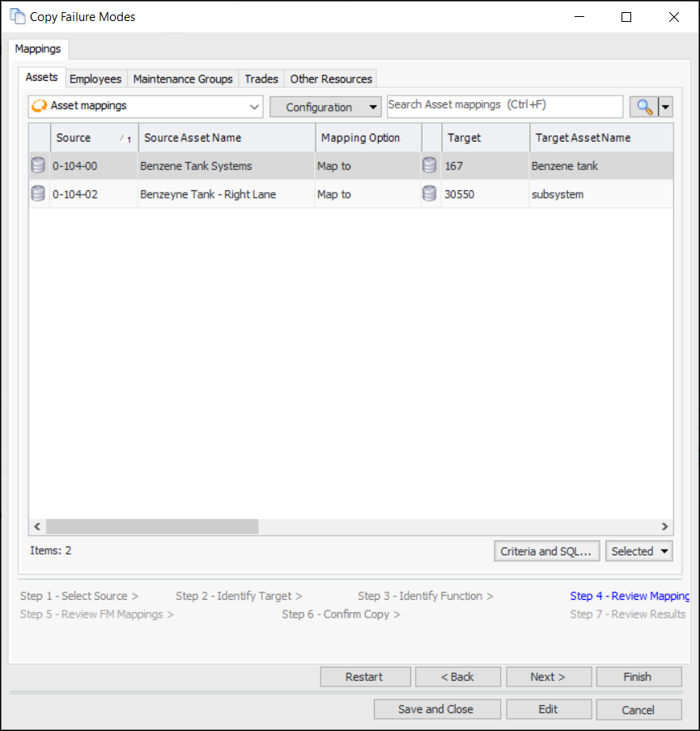Viewport: 700px width, 731px height.
Task: Click Step 7 - Review Results link
Action: [x=628, y=614]
